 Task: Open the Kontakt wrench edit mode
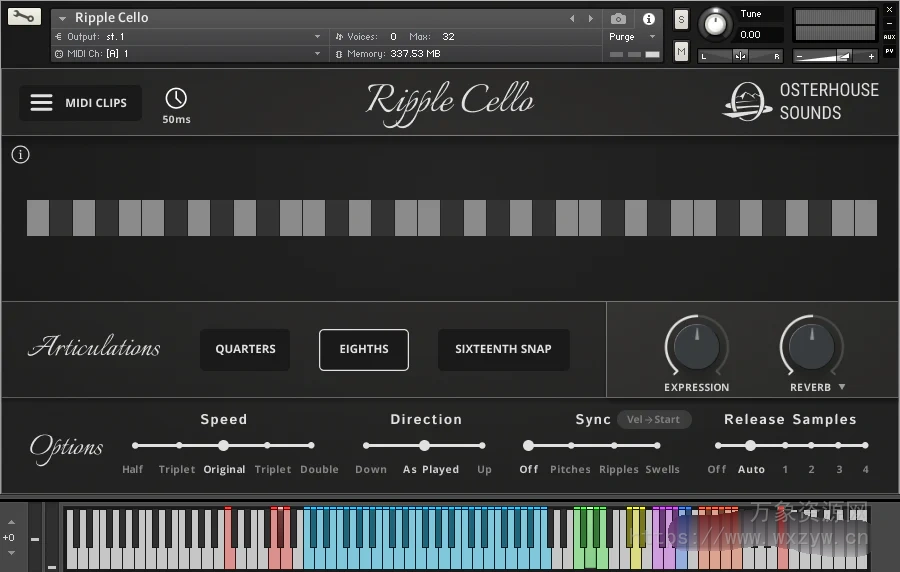(x=24, y=16)
